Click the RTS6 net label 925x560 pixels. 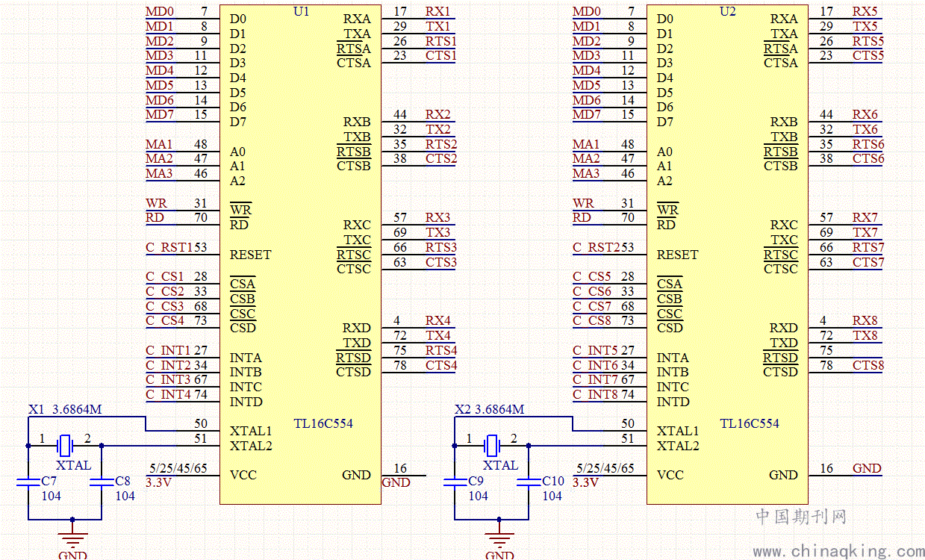point(868,144)
